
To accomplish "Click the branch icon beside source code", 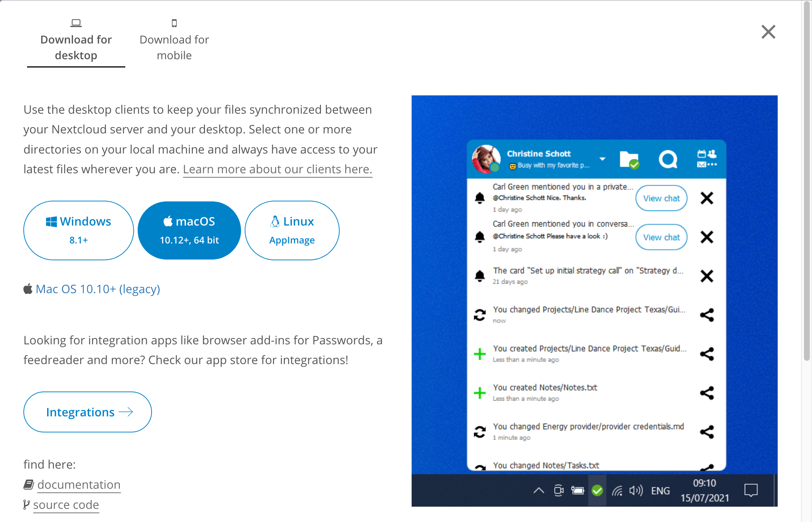I will click(26, 504).
